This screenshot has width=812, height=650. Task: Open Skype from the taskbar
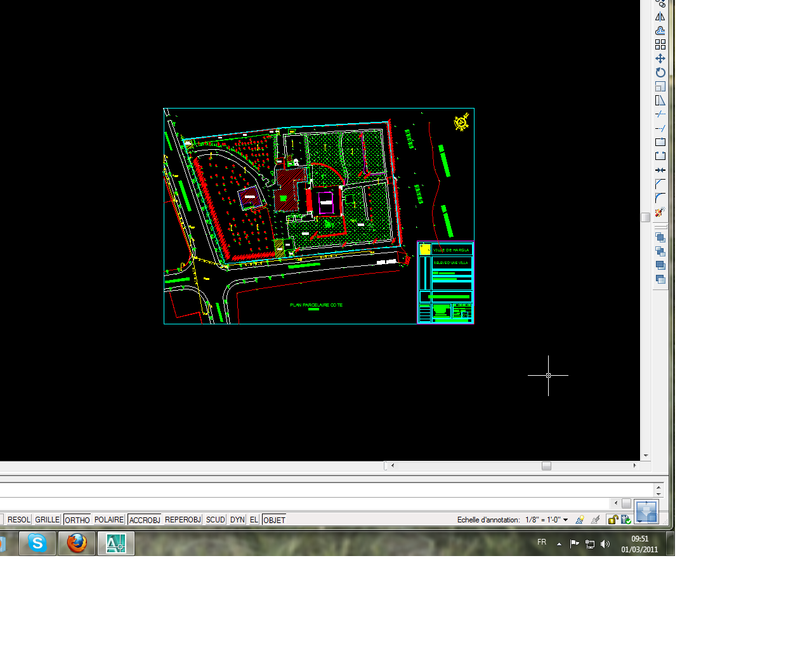coord(37,543)
